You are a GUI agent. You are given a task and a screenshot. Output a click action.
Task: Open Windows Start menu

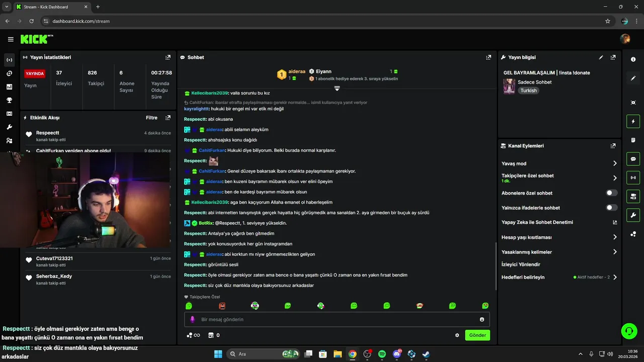coord(218,354)
